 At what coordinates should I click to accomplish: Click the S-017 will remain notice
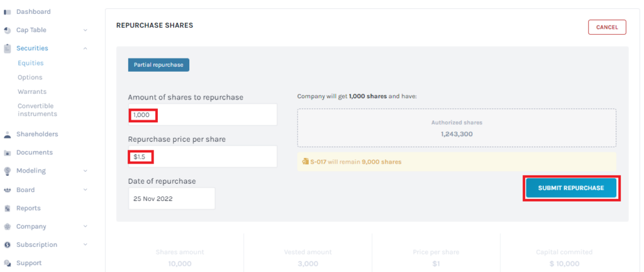[457, 162]
